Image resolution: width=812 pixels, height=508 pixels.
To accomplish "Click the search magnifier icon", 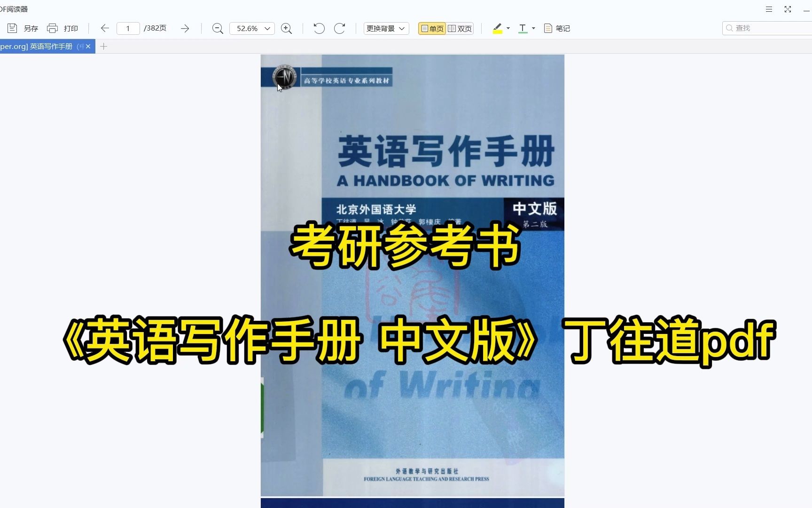I will [x=729, y=28].
